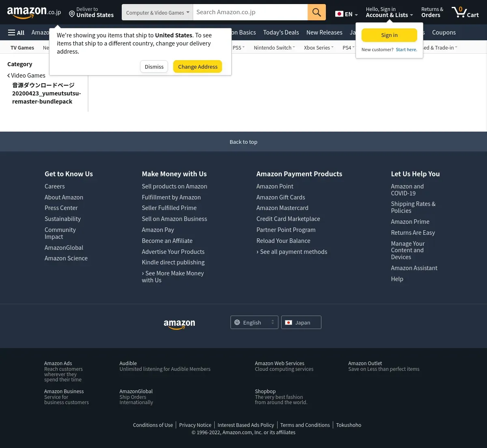Open Coupons in the nav bar
The width and height of the screenshot is (487, 448).
click(x=444, y=32)
